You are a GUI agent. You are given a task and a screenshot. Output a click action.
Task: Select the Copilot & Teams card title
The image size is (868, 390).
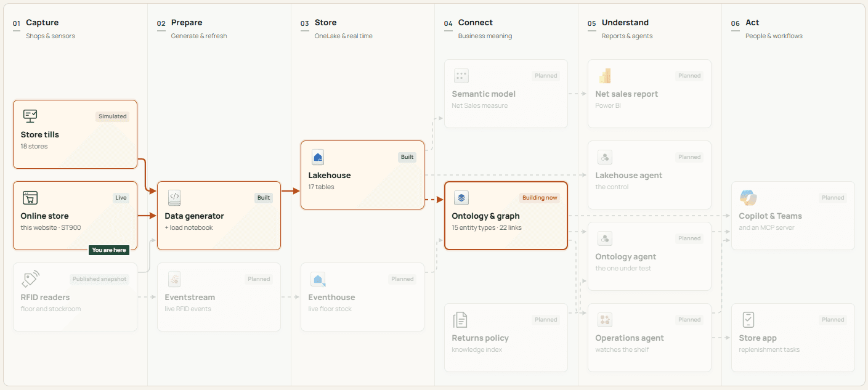(771, 216)
